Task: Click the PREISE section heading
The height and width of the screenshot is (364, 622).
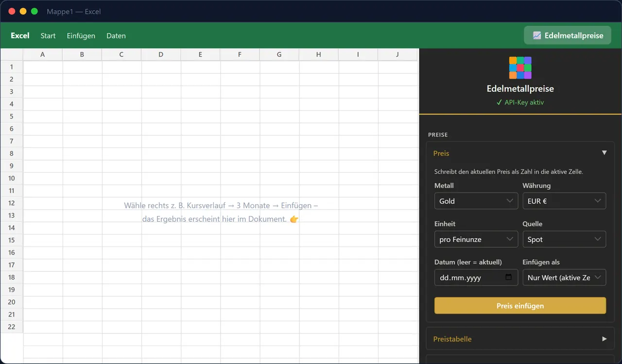Action: pyautogui.click(x=438, y=134)
